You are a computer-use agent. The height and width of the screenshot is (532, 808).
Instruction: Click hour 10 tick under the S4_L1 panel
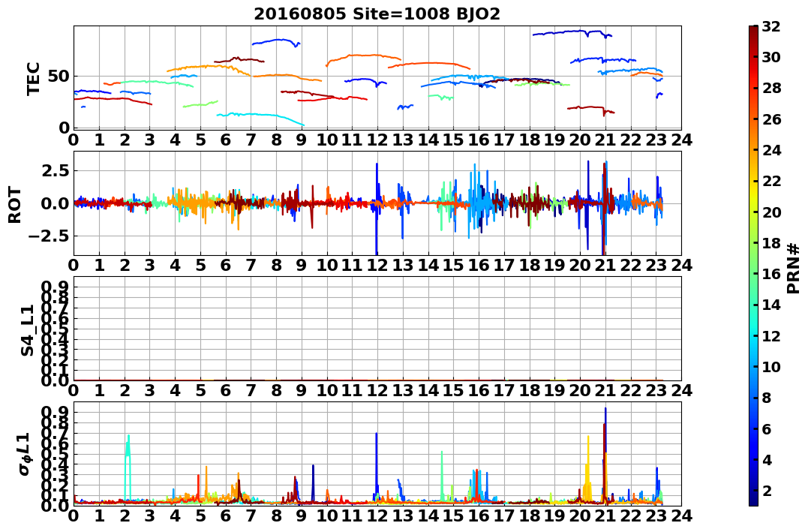(327, 391)
